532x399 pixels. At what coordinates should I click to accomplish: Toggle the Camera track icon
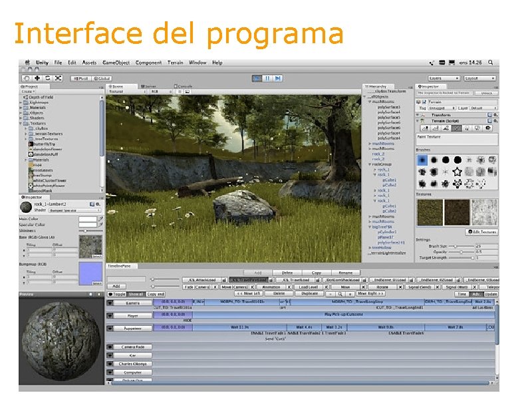pyautogui.click(x=110, y=303)
